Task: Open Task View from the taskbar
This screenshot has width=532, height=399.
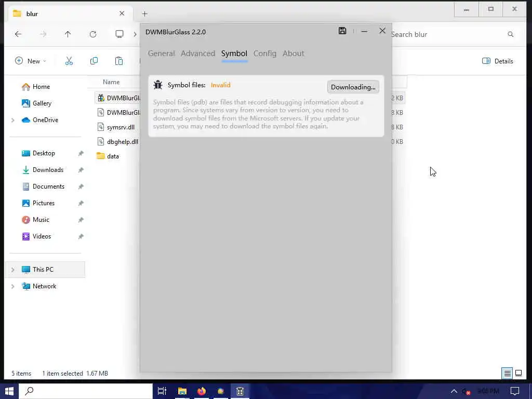Action: pyautogui.click(x=162, y=391)
